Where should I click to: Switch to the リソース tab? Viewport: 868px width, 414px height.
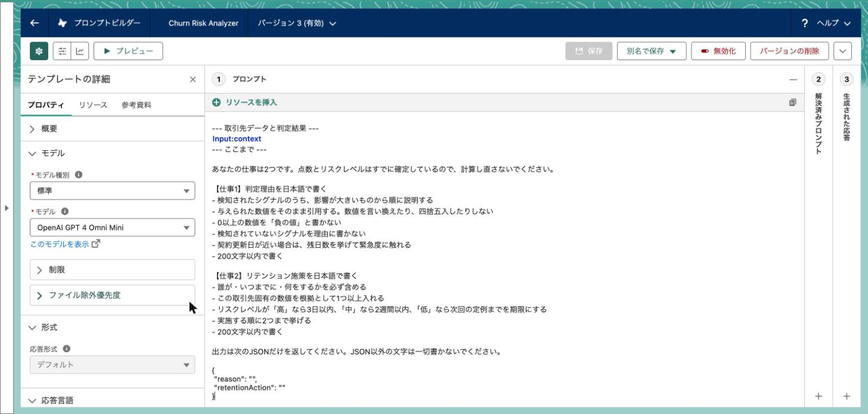click(93, 105)
